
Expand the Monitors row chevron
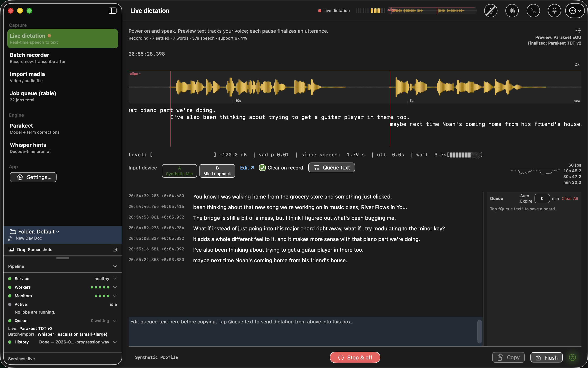tap(115, 296)
